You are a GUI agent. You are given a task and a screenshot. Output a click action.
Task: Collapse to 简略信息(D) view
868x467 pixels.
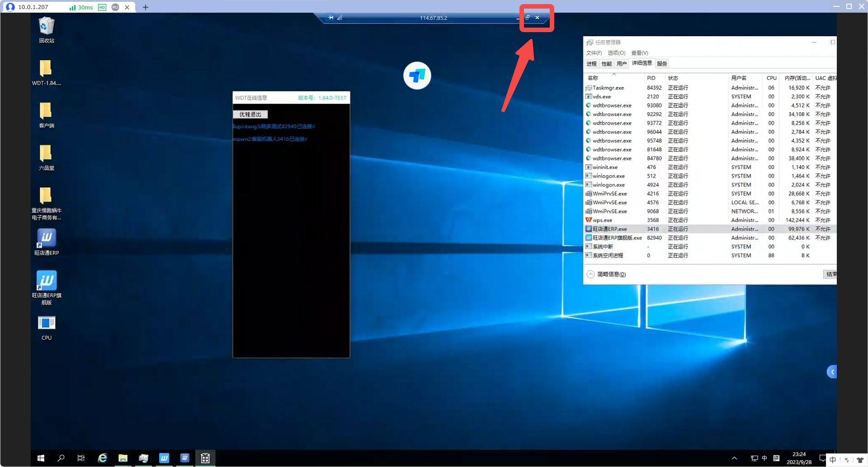(x=606, y=274)
